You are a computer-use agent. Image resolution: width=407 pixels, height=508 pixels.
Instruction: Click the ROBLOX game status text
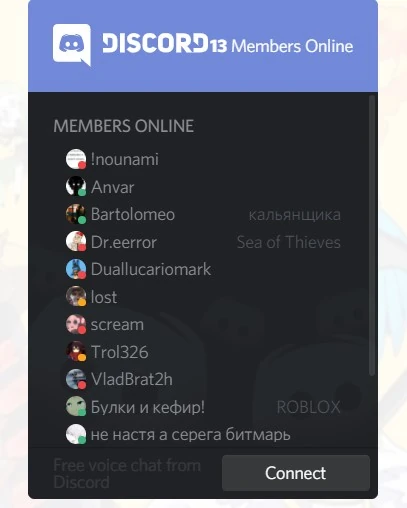click(x=308, y=407)
